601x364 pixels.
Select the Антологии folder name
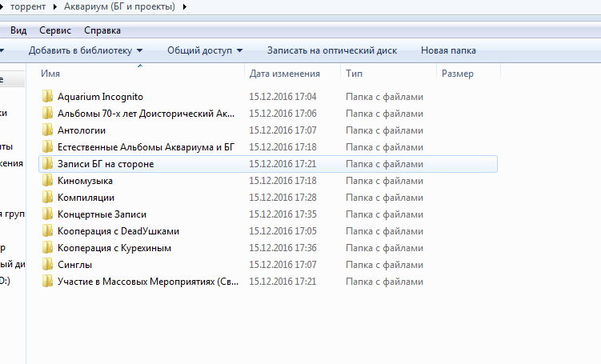pos(82,130)
